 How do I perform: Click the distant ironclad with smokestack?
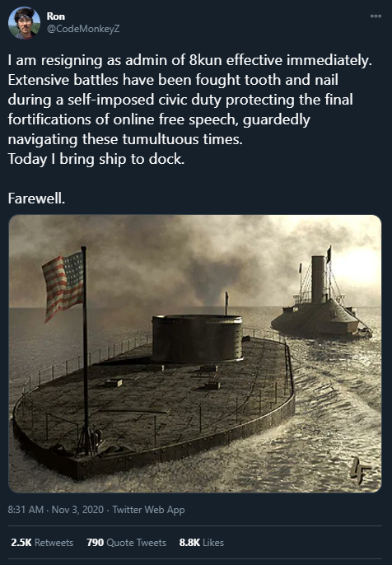coord(321,302)
